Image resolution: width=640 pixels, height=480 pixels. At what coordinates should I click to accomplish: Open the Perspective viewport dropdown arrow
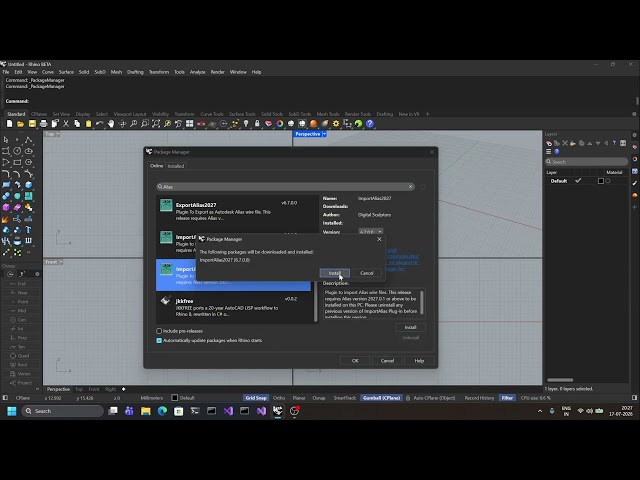pos(324,134)
